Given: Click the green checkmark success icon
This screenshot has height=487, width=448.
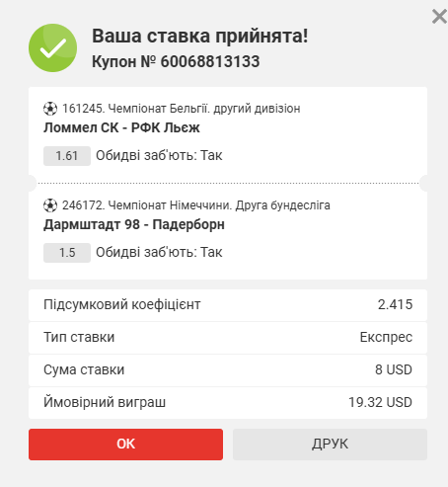Looking at the screenshot, I should pyautogui.click(x=53, y=48).
